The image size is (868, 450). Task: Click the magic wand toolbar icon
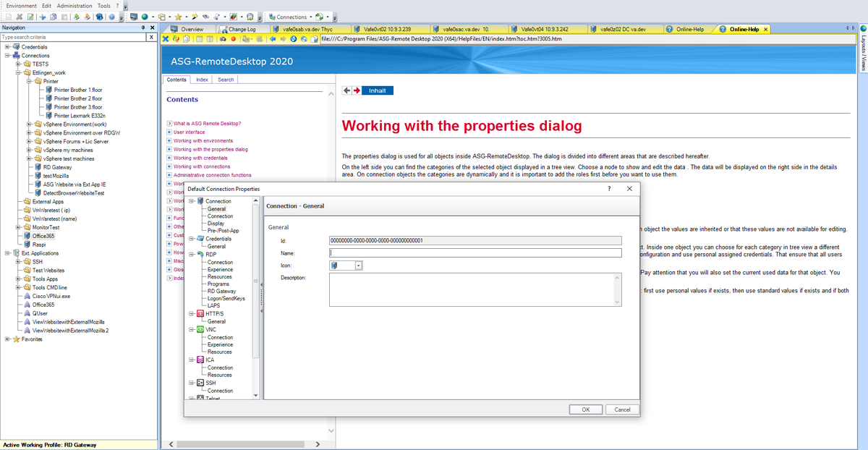[x=195, y=17]
